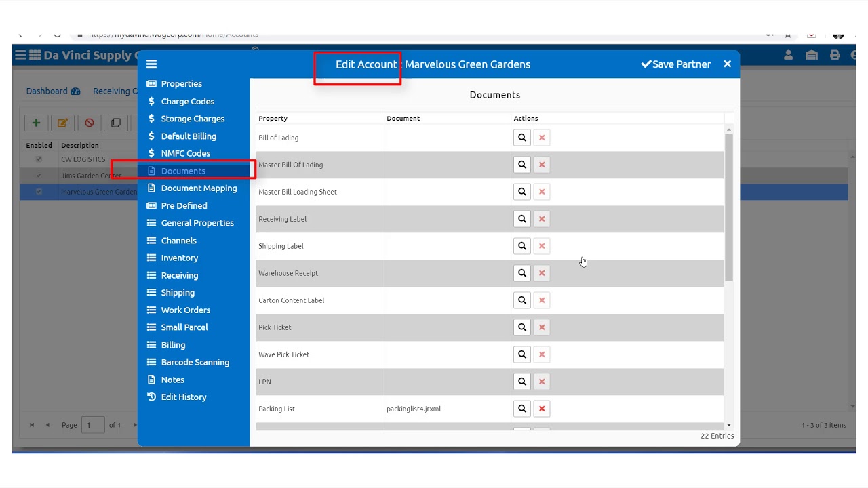Click the printer icon in the header
Image resolution: width=868 pixels, height=488 pixels.
tap(835, 55)
